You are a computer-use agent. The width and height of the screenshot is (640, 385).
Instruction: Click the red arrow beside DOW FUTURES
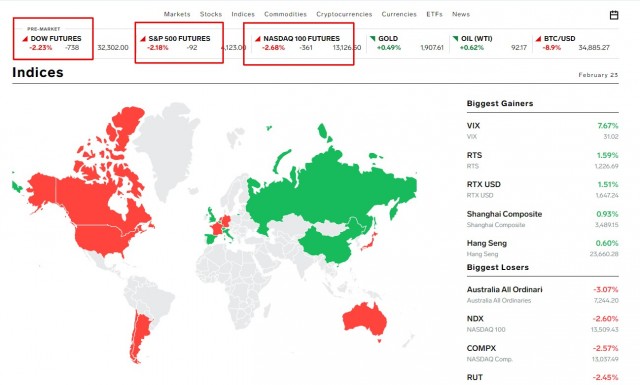click(25, 38)
